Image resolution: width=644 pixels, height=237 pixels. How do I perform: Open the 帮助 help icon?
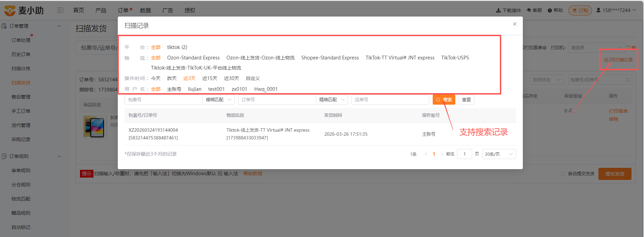pyautogui.click(x=550, y=10)
